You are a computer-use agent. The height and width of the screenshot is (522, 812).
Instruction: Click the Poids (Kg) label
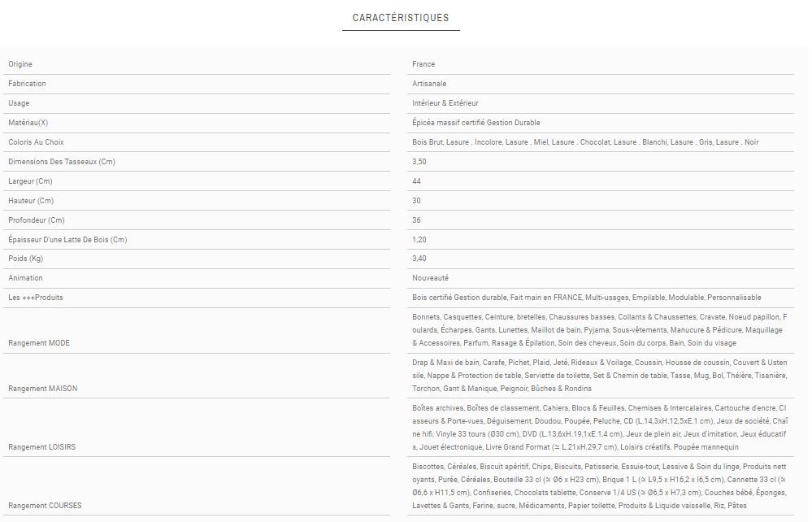[x=25, y=259]
